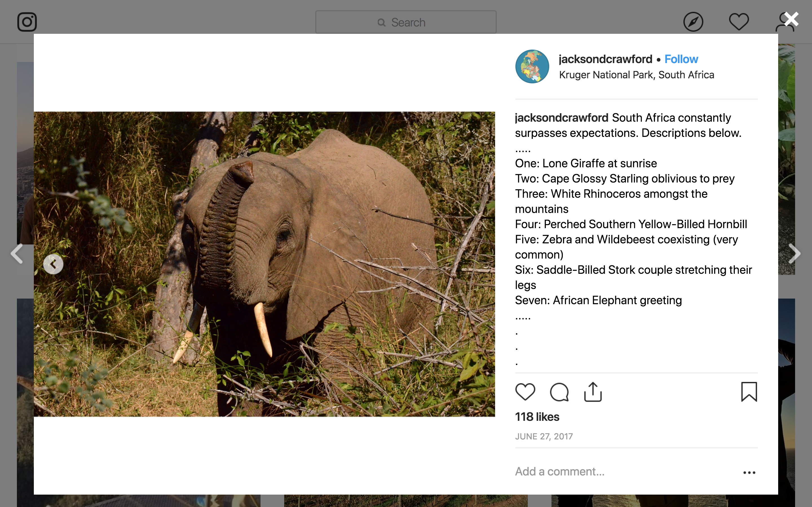The height and width of the screenshot is (507, 812).
Task: Go to previous post arrow
Action: [17, 253]
